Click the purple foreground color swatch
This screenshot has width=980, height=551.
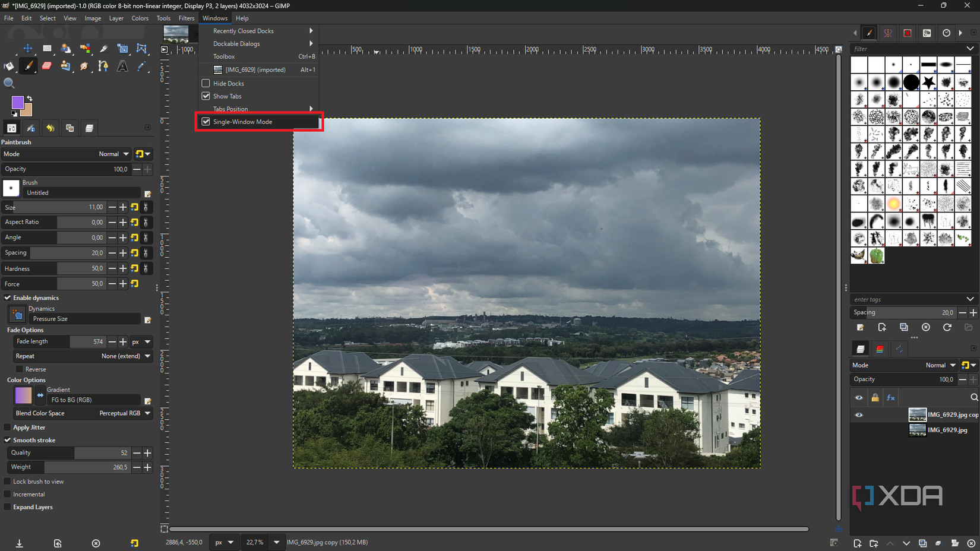(x=17, y=102)
